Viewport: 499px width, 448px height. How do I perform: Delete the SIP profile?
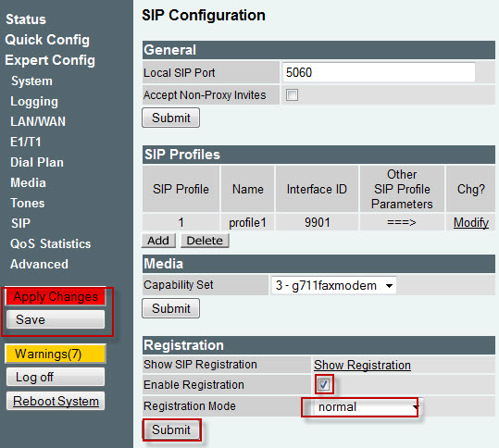(x=205, y=241)
